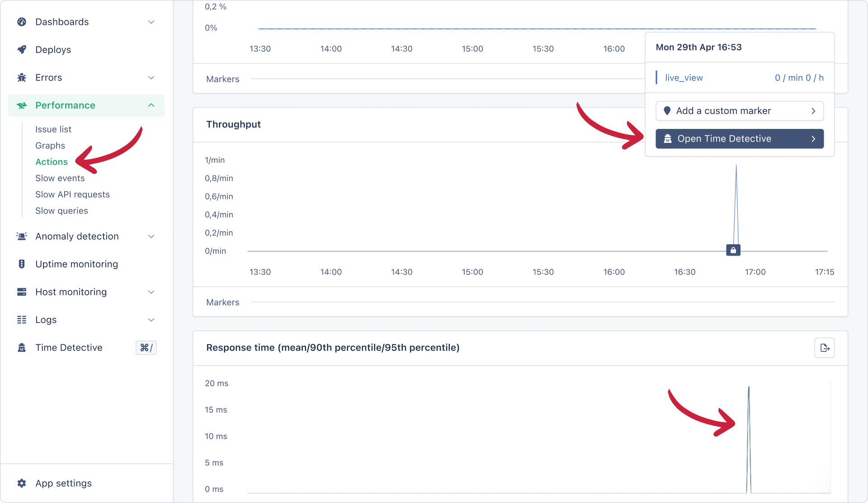Open Slow queries page
The width and height of the screenshot is (868, 503).
coord(62,211)
